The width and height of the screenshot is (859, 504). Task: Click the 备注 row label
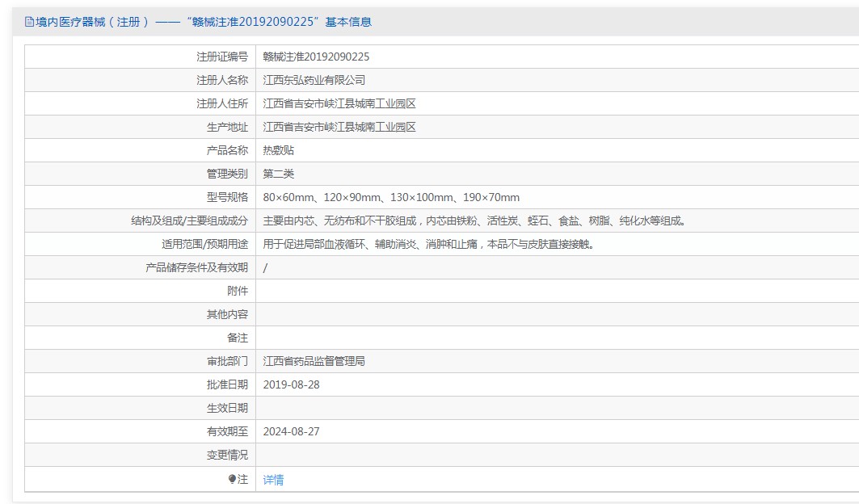point(238,338)
